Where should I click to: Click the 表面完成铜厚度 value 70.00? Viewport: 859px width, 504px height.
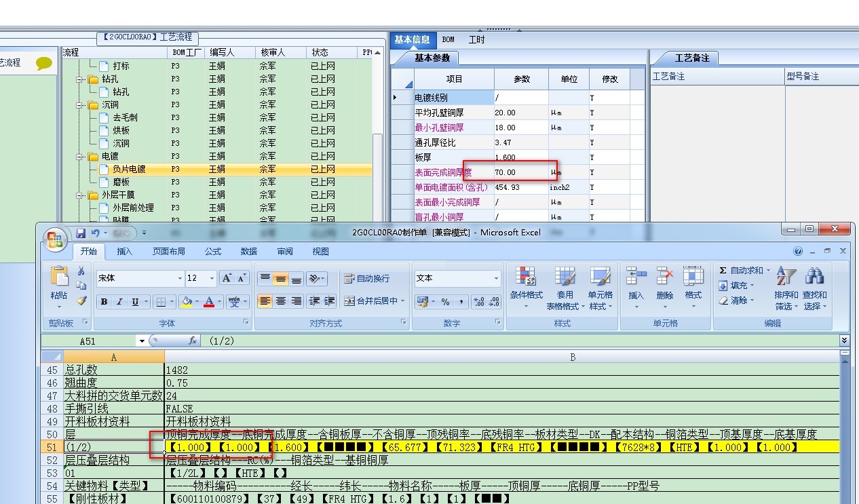click(x=521, y=172)
